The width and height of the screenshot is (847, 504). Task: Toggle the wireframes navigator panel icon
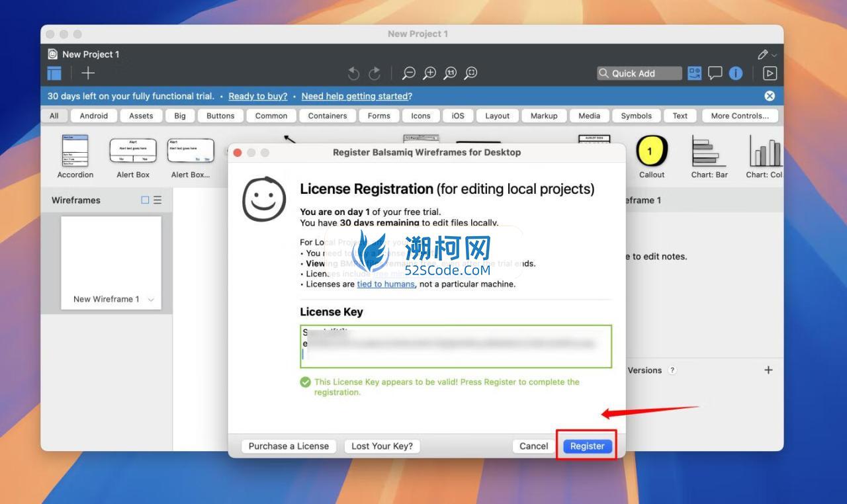click(x=54, y=73)
